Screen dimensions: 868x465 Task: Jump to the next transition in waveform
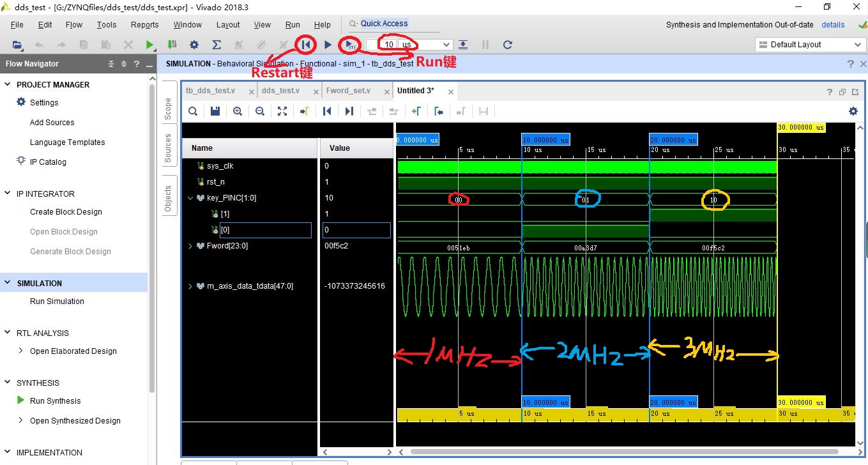[x=348, y=111]
